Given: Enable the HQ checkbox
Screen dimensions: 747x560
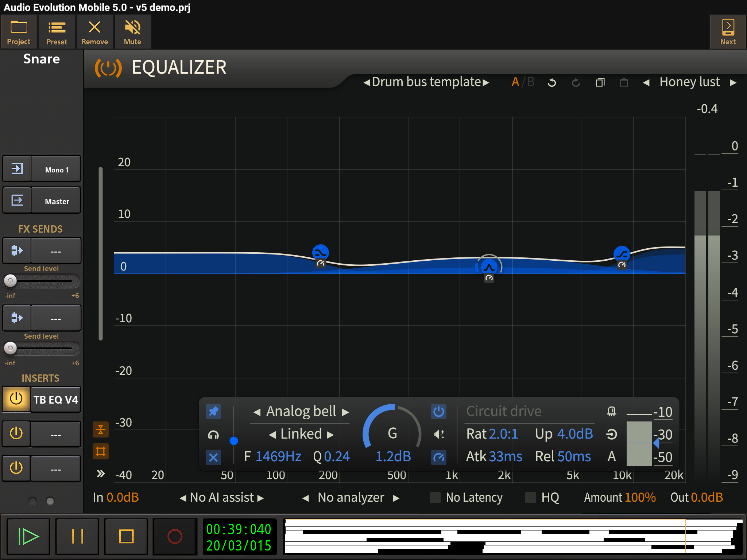Looking at the screenshot, I should tap(530, 498).
